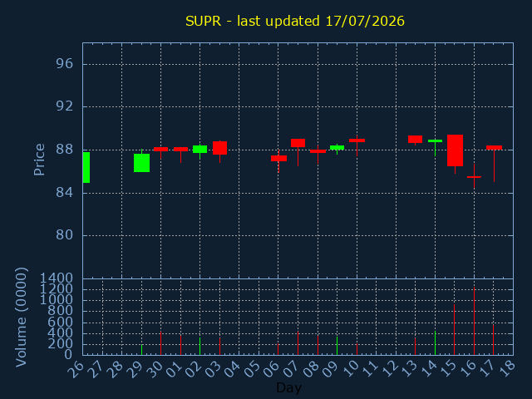The height and width of the screenshot is (399, 532).
Task: Click the 96 price axis label
Action: (65, 64)
